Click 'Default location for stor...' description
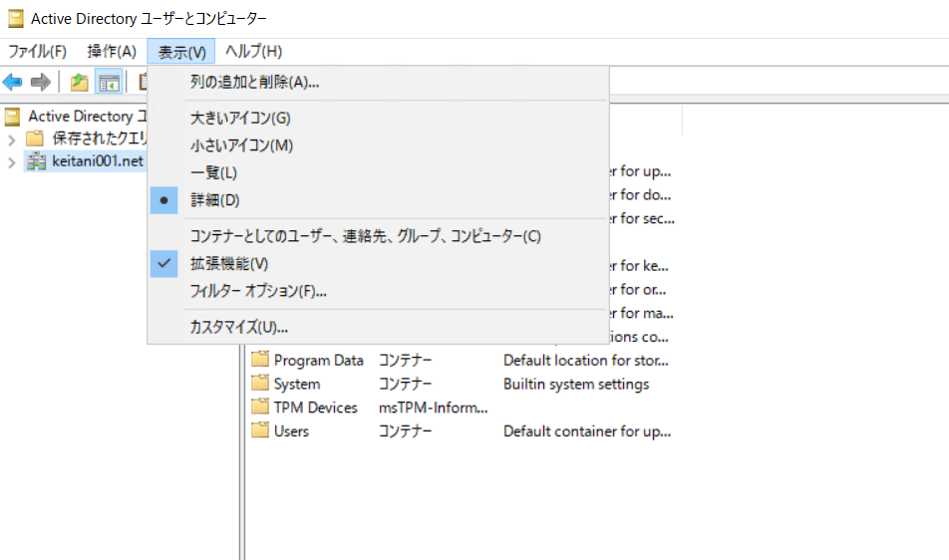Viewport: 949px width, 560px height. coord(586,361)
